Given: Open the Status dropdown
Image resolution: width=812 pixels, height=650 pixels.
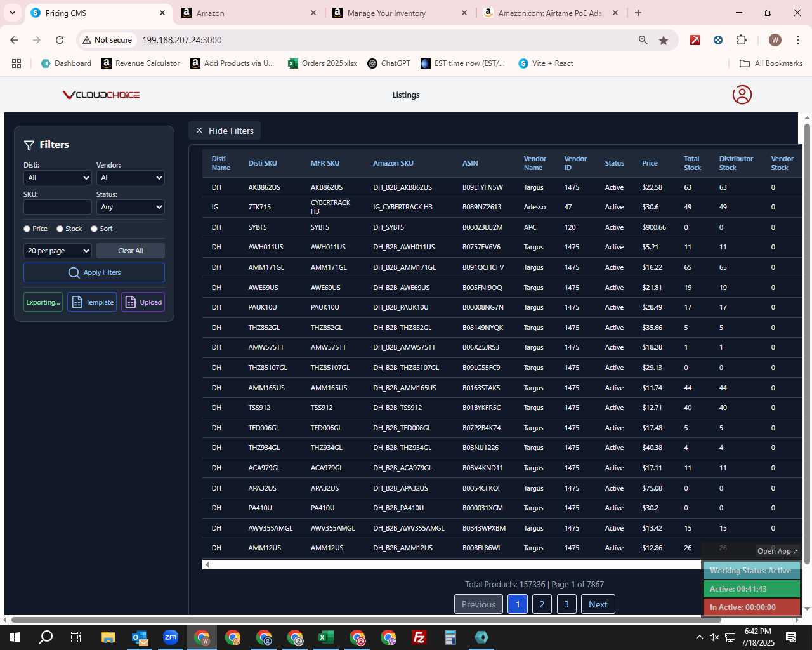Looking at the screenshot, I should [x=131, y=207].
